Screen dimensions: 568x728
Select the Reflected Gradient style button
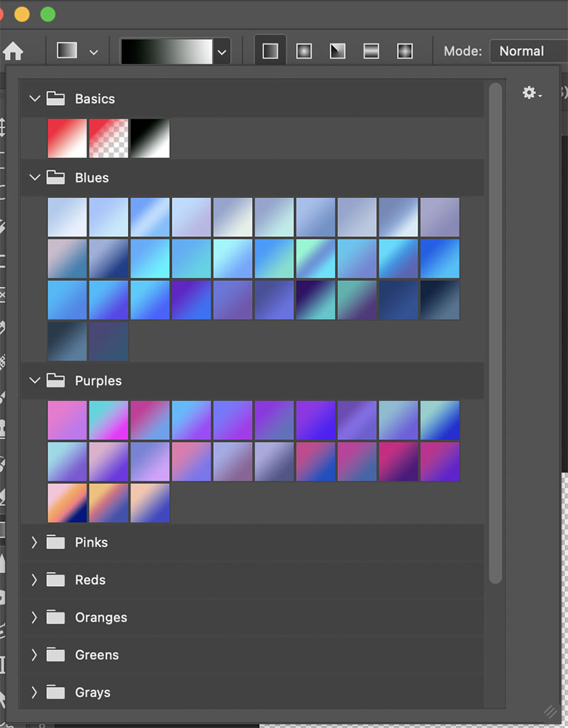pyautogui.click(x=371, y=51)
